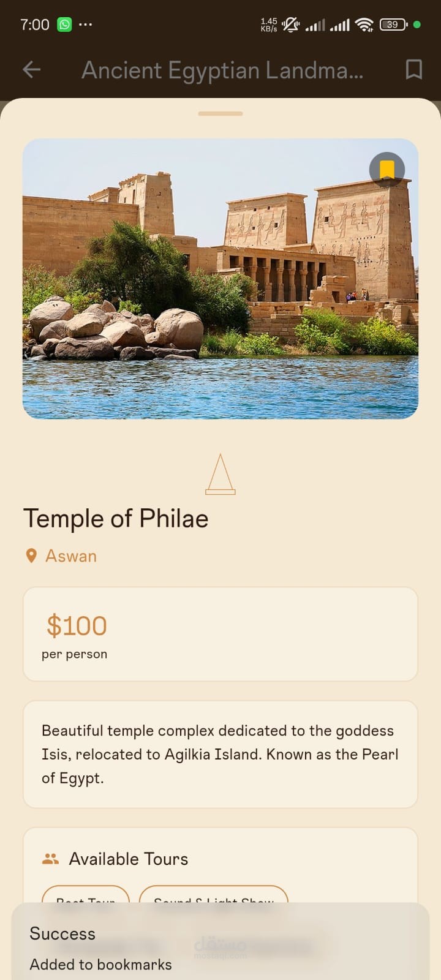Screen dimensions: 441x980
Task: Tap the drag handle atop the details sheet
Action: click(x=221, y=114)
